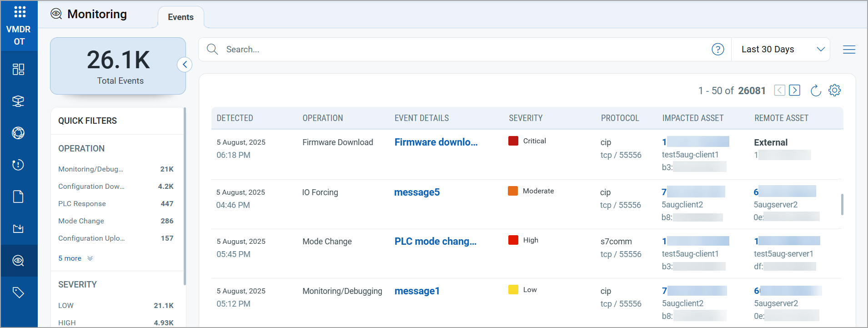Image resolution: width=868 pixels, height=328 pixels.
Task: Refresh the events list
Action: [x=816, y=91]
